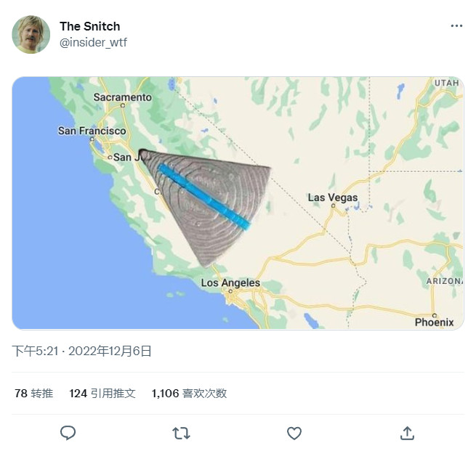Viewport: 476px width, 451px height.
Task: Click the reply speech bubble icon
Action: [68, 433]
